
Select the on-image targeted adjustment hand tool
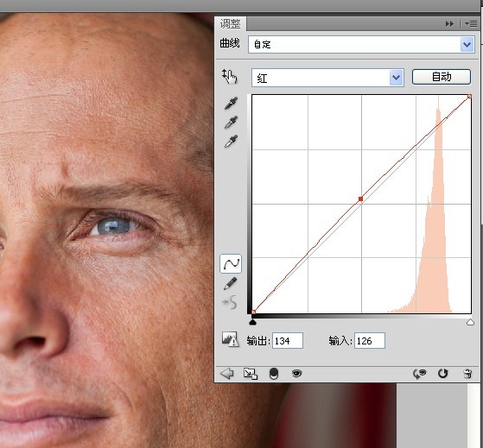tap(230, 77)
